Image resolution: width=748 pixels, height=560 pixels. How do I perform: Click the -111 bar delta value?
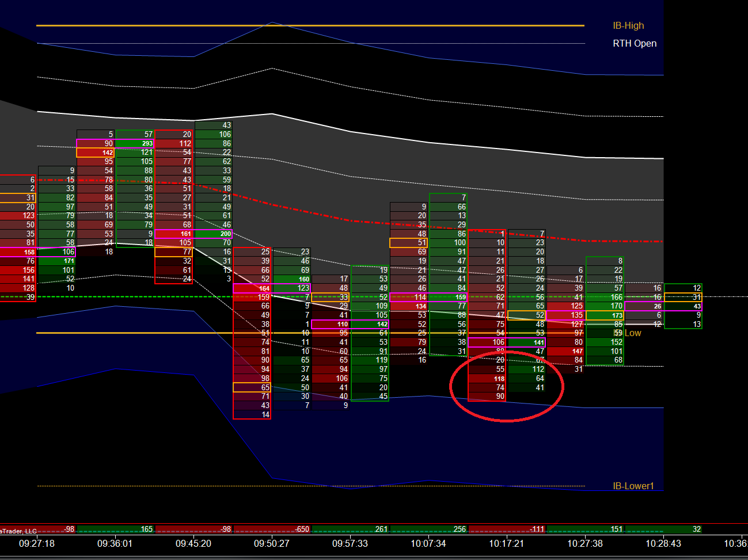(536, 529)
